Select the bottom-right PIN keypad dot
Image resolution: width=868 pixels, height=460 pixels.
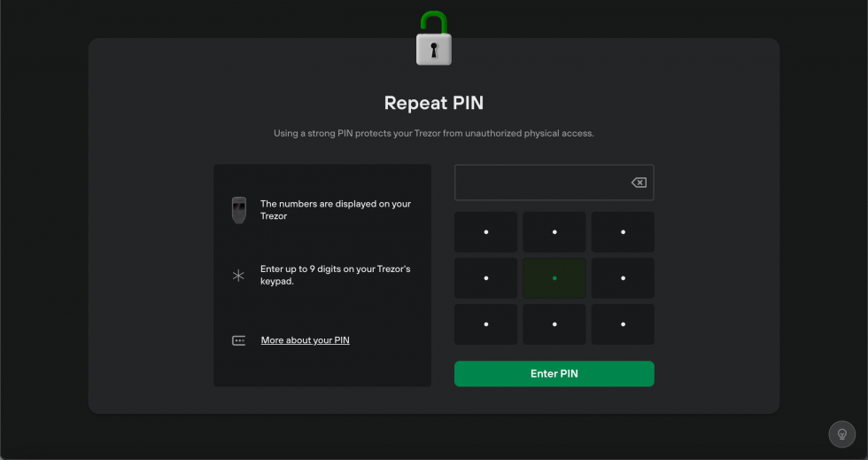[623, 324]
